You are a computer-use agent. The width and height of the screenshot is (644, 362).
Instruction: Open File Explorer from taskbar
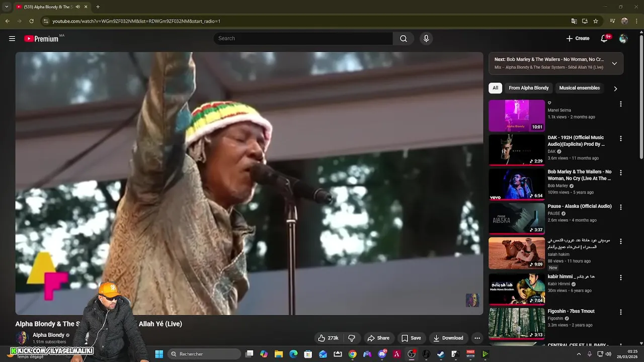(x=279, y=354)
